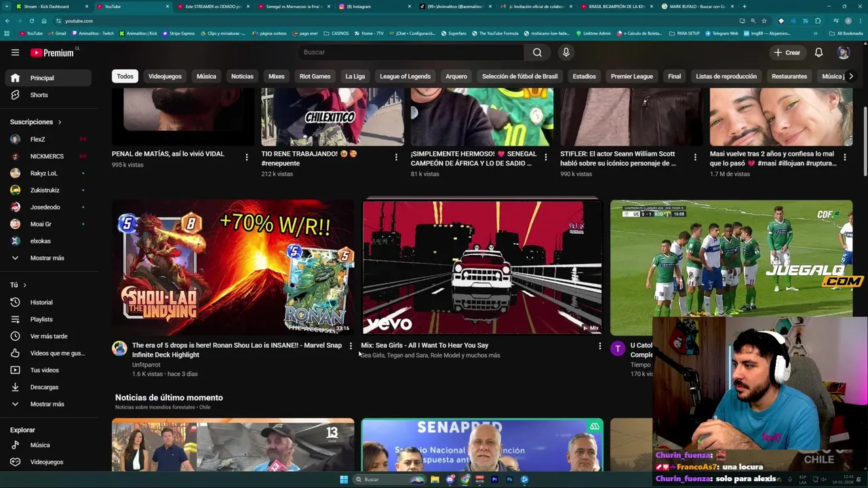Open the account avatar menu
The image size is (868, 488).
843,52
